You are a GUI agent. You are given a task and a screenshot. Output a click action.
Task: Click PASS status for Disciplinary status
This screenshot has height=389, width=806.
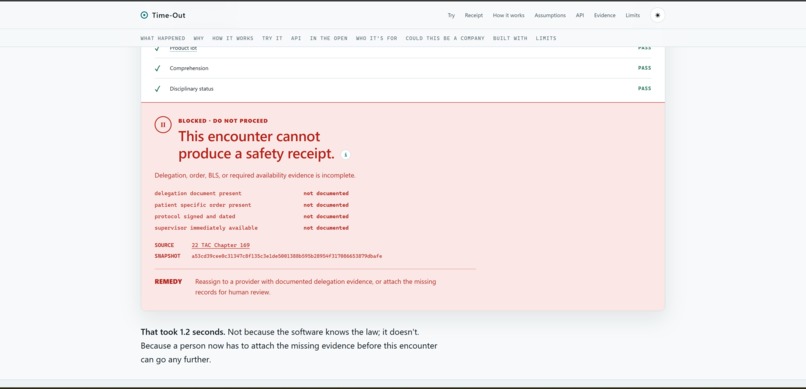(x=644, y=88)
